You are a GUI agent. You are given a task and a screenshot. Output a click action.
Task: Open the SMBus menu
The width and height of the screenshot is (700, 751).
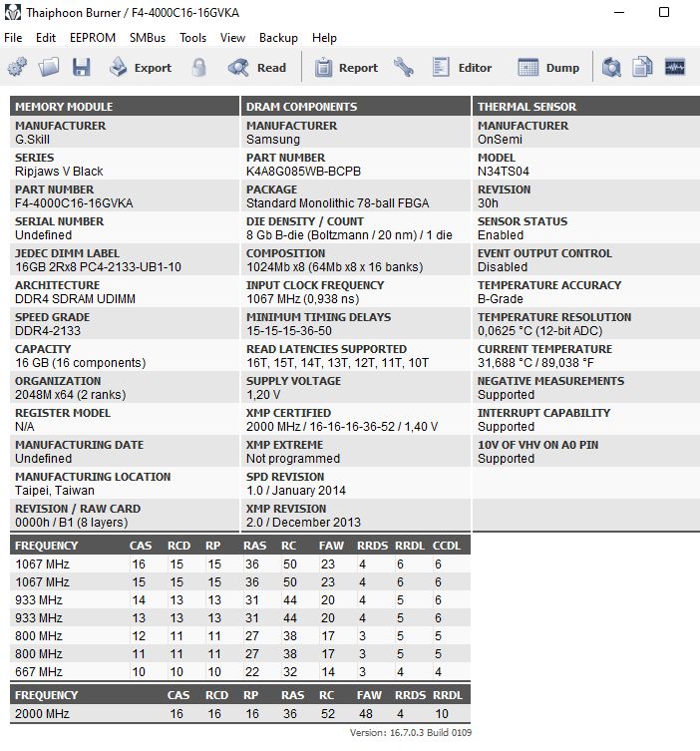click(x=148, y=38)
